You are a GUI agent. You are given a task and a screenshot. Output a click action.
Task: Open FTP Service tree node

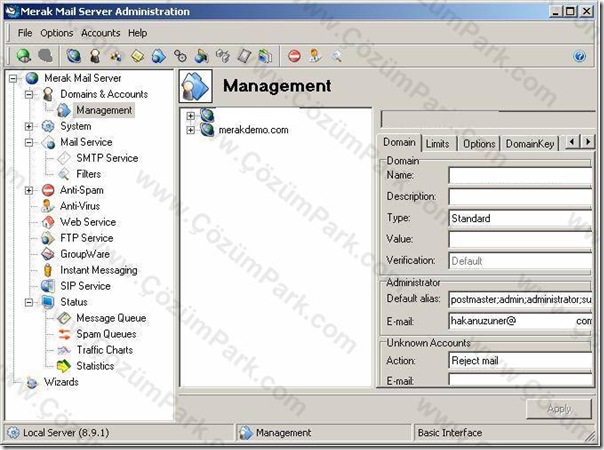(87, 238)
